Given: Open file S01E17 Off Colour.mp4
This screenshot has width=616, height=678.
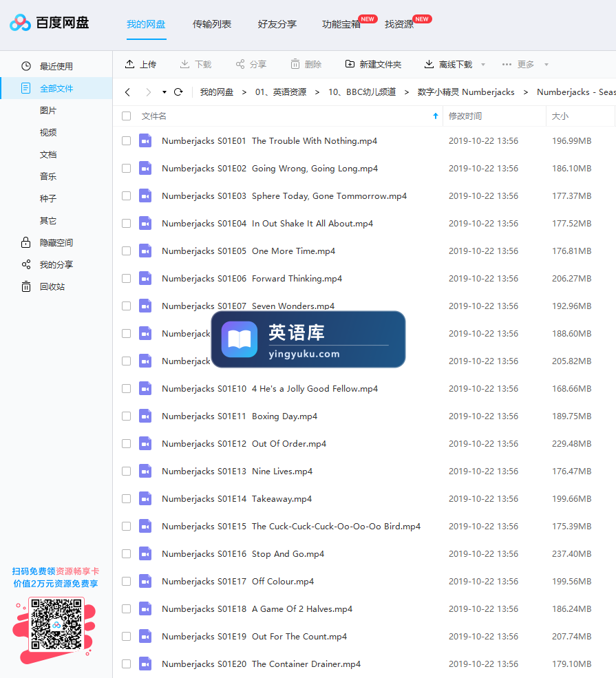Looking at the screenshot, I should [x=237, y=581].
